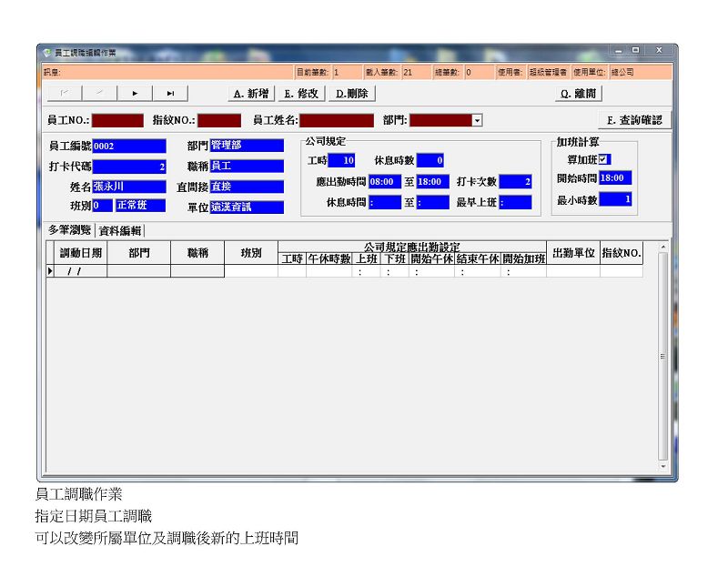Click the D.刪除 button
This screenshot has height=587, width=728.
(x=352, y=93)
